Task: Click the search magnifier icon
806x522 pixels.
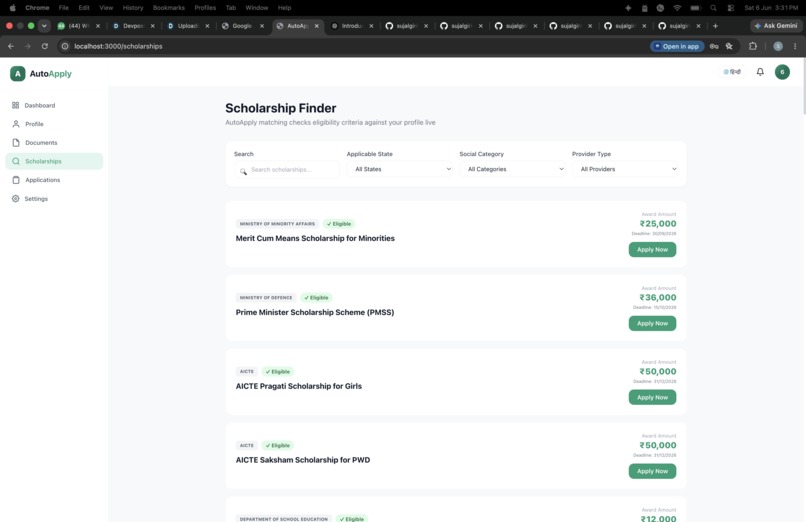Action: (243, 171)
